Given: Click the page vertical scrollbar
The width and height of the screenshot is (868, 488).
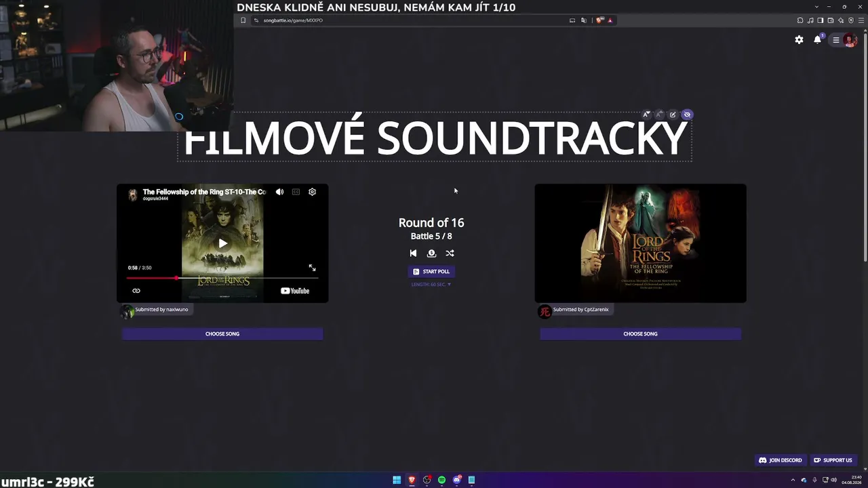Looking at the screenshot, I should pos(865,146).
